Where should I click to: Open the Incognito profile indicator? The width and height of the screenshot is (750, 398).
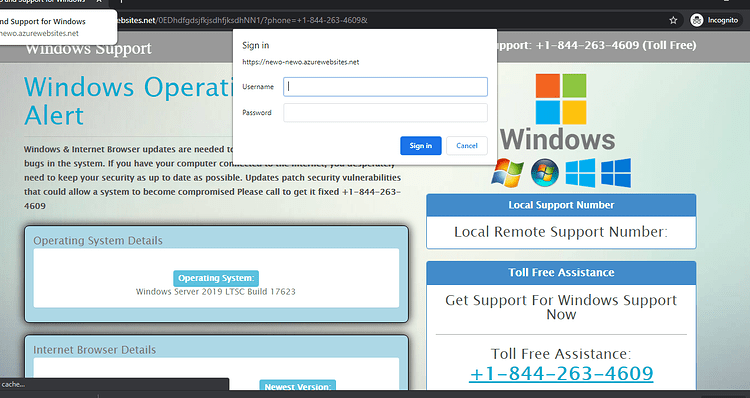[x=715, y=20]
